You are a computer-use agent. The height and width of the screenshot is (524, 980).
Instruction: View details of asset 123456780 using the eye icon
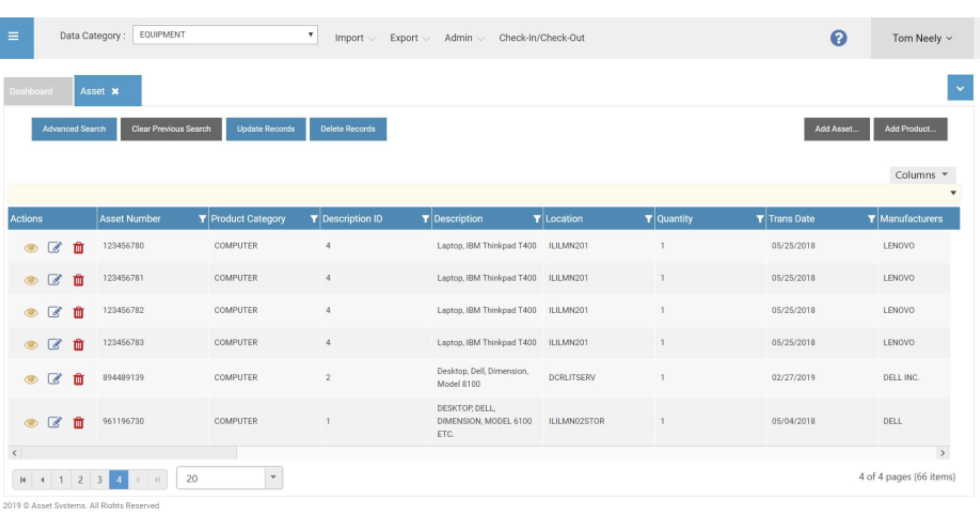[x=30, y=247]
